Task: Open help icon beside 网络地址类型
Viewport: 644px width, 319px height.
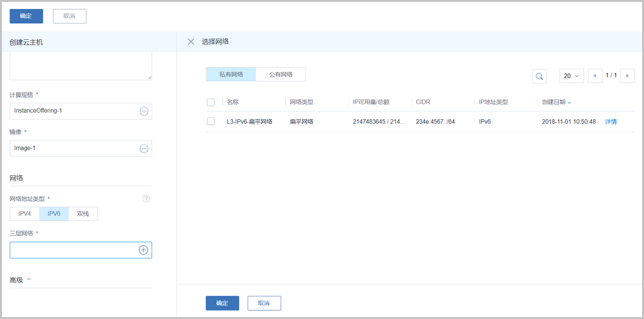Action: tap(146, 198)
